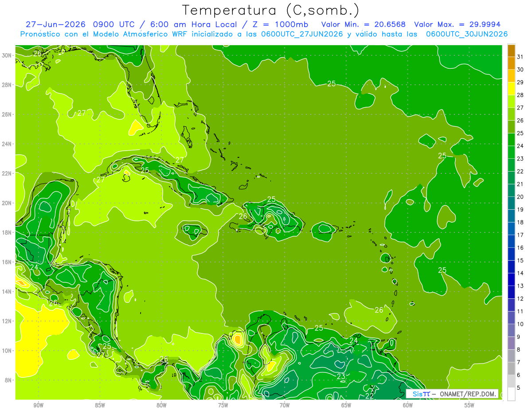Click the title "Temperatura (C,somb.)"
The image size is (532, 411).
click(270, 10)
